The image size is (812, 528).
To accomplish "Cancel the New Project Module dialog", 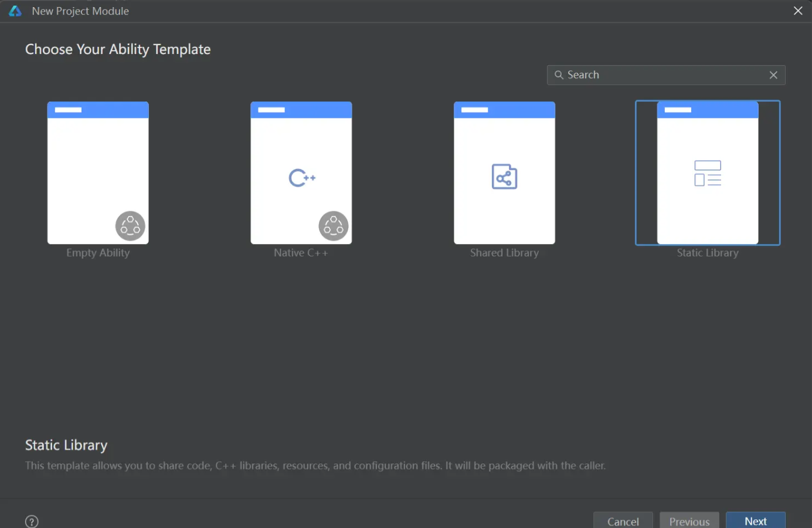I will (623, 520).
